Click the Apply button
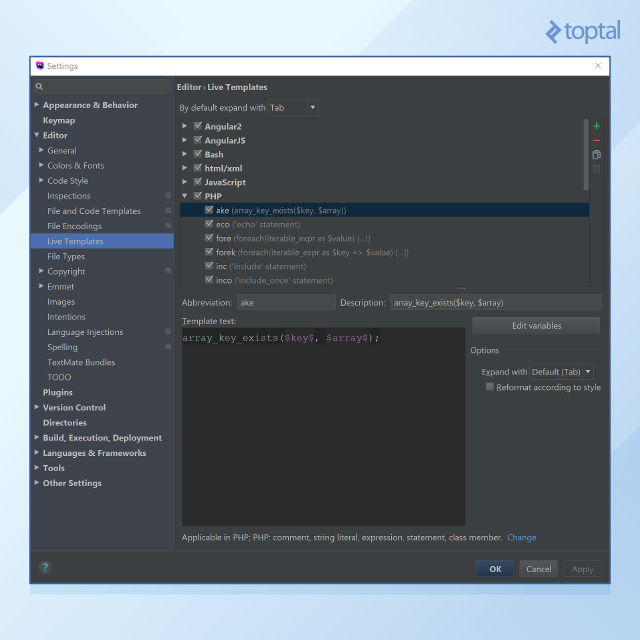Viewport: 640px width, 640px height. point(582,569)
